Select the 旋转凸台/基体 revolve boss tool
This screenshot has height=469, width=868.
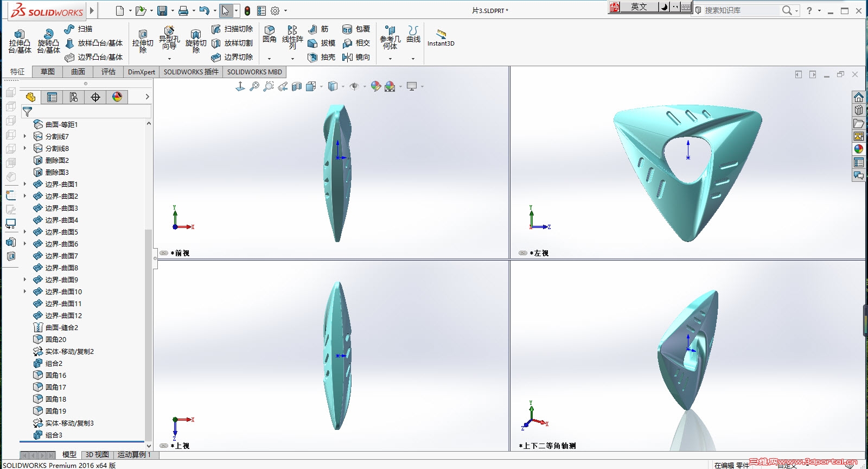pos(48,41)
